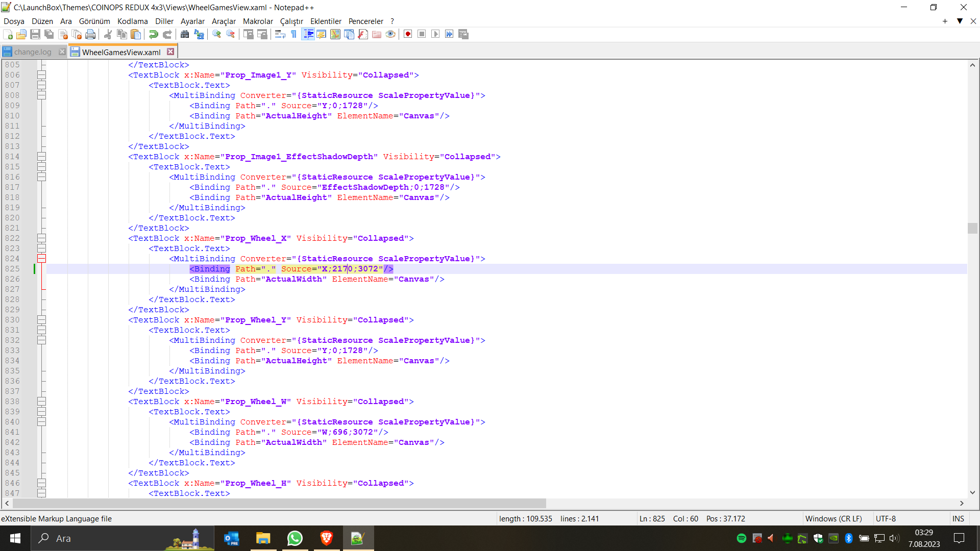Click Run Macro Multiple Times icon
Screen dimensions: 980x551
click(x=449, y=34)
